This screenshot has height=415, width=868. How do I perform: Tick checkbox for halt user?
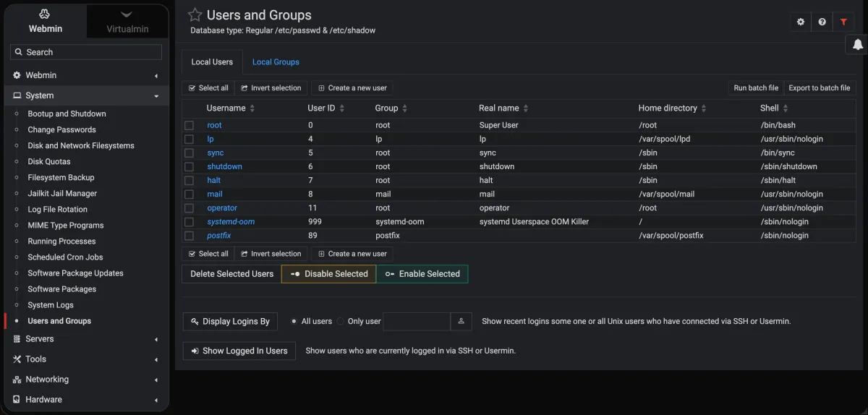189,181
